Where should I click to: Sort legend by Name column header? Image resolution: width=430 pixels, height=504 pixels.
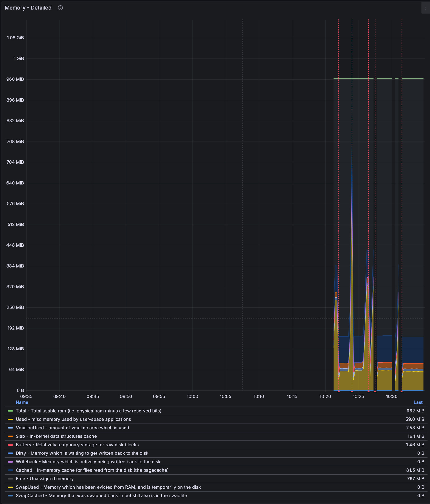tap(22, 402)
